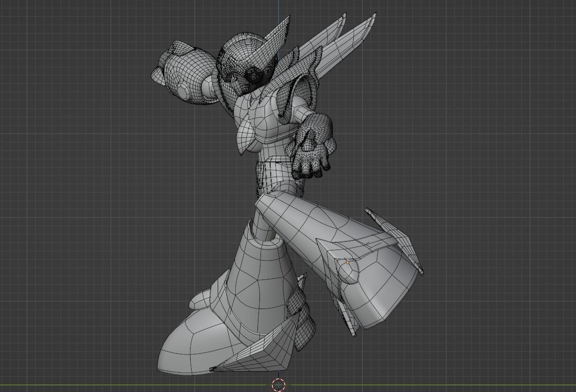Click the dark gem on the helmet
The height and width of the screenshot is (392, 576).
[254, 75]
